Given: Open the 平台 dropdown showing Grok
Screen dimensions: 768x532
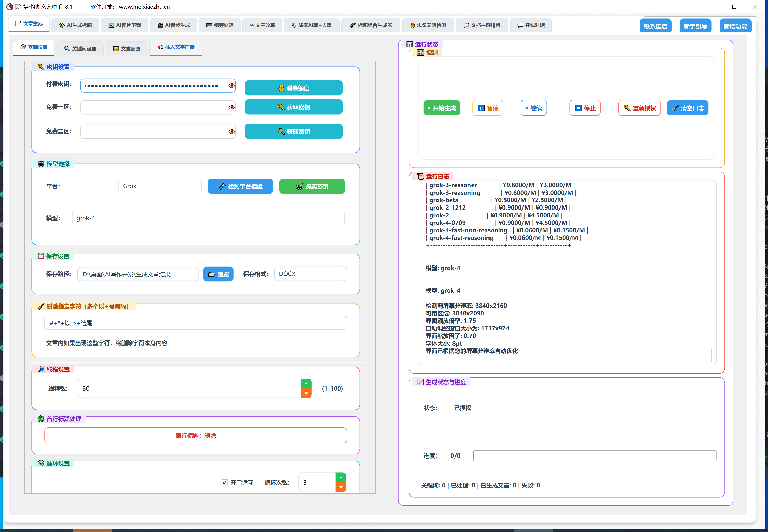Looking at the screenshot, I should coord(160,186).
